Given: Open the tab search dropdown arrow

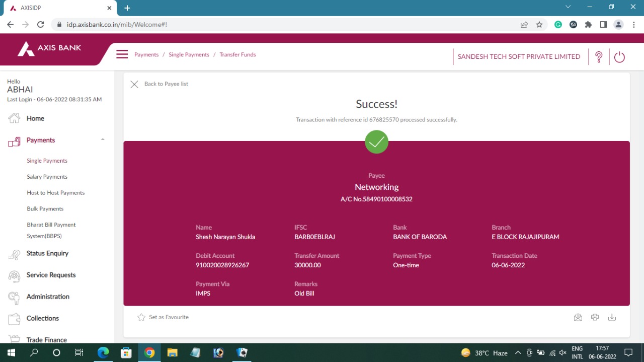Looking at the screenshot, I should (x=568, y=7).
